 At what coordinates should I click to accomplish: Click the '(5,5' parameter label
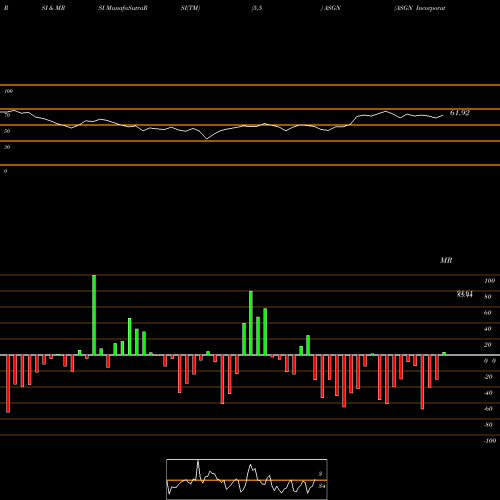click(x=257, y=8)
